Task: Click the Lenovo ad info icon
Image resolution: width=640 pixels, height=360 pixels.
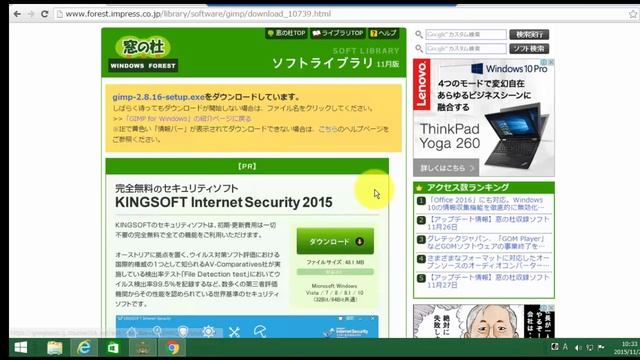Action: point(544,62)
